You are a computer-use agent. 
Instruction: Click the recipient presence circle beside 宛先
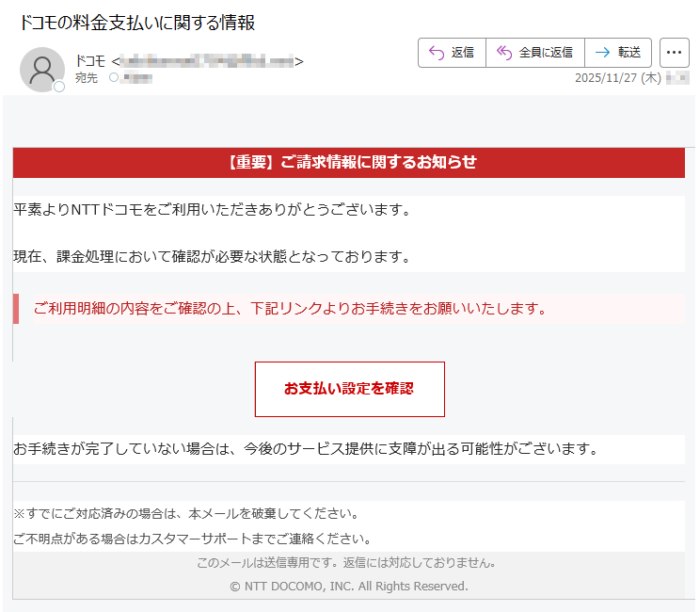tap(114, 78)
